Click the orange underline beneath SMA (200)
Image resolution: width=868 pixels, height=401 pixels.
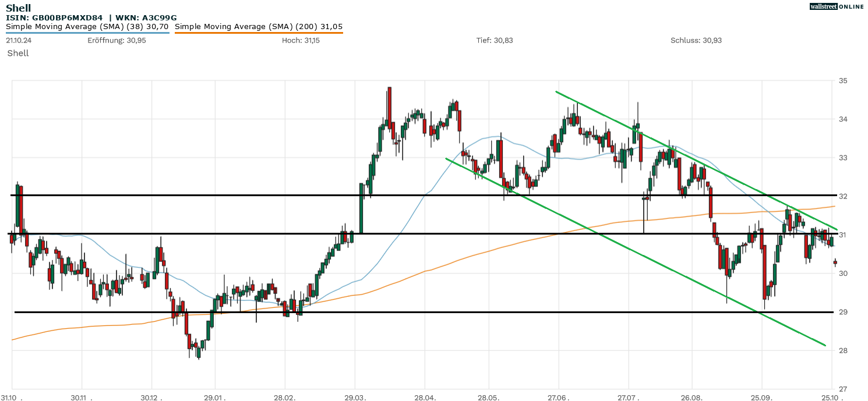click(x=258, y=33)
